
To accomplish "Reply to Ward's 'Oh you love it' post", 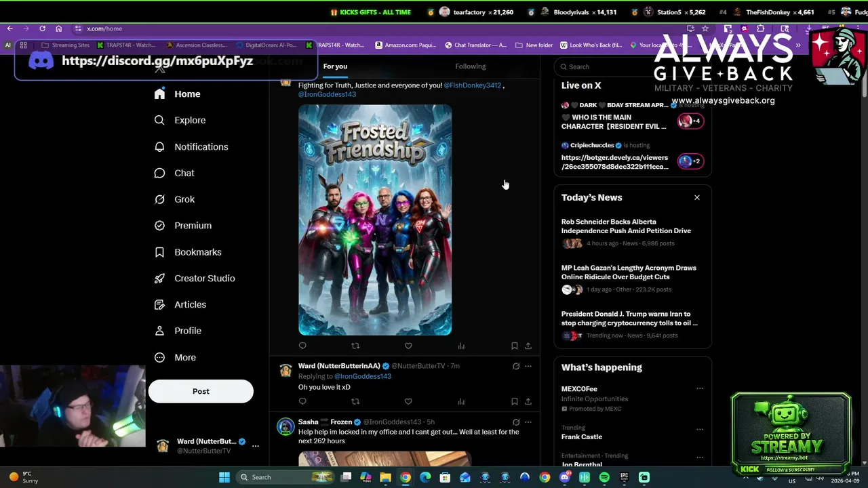I will 302,401.
